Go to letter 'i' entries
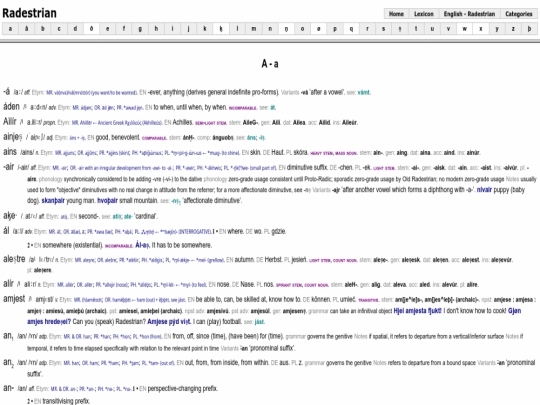 (x=172, y=29)
